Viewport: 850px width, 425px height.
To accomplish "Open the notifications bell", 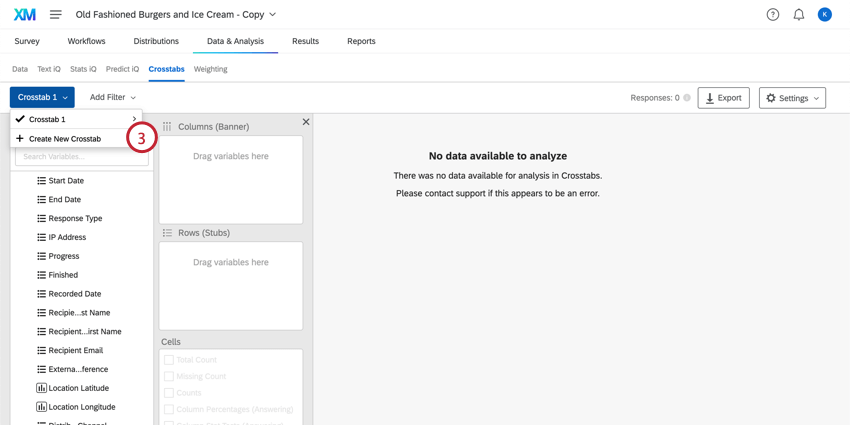I will [x=799, y=15].
